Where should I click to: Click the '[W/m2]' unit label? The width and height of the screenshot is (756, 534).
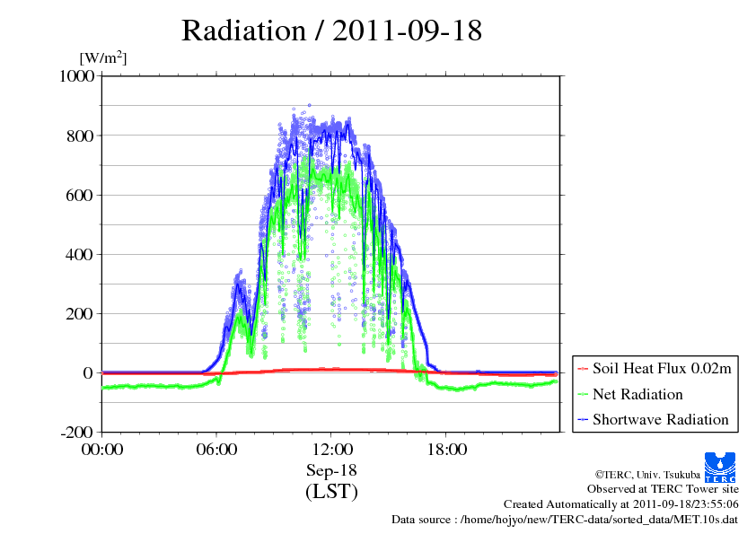(102, 57)
